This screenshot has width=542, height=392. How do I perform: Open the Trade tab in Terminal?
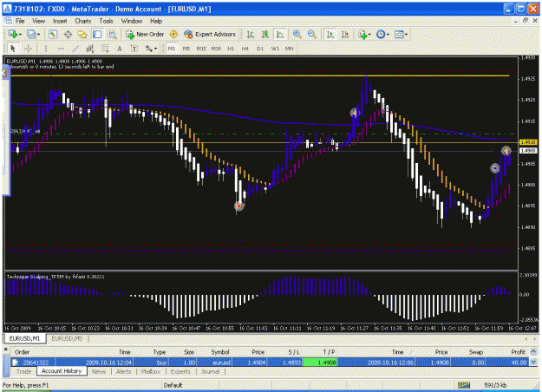click(23, 371)
